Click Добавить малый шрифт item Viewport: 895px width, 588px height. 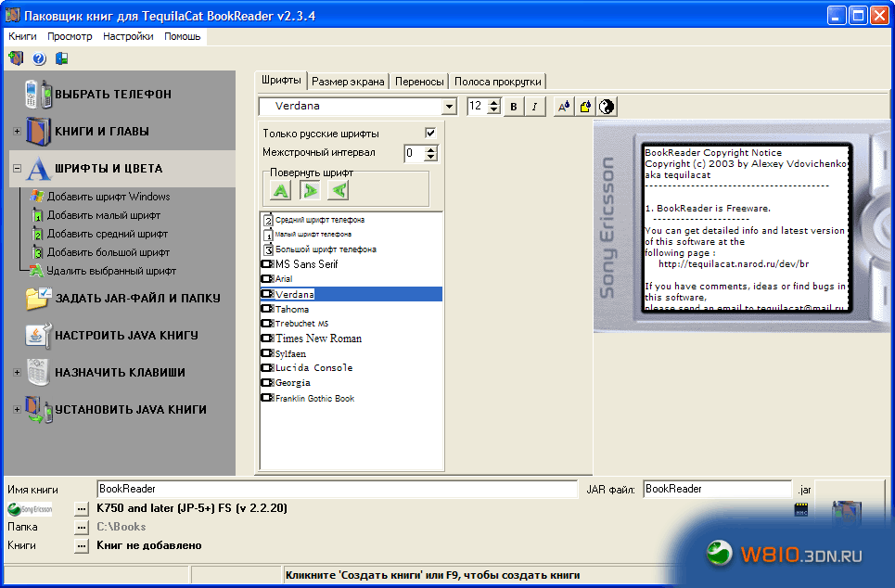(x=103, y=215)
